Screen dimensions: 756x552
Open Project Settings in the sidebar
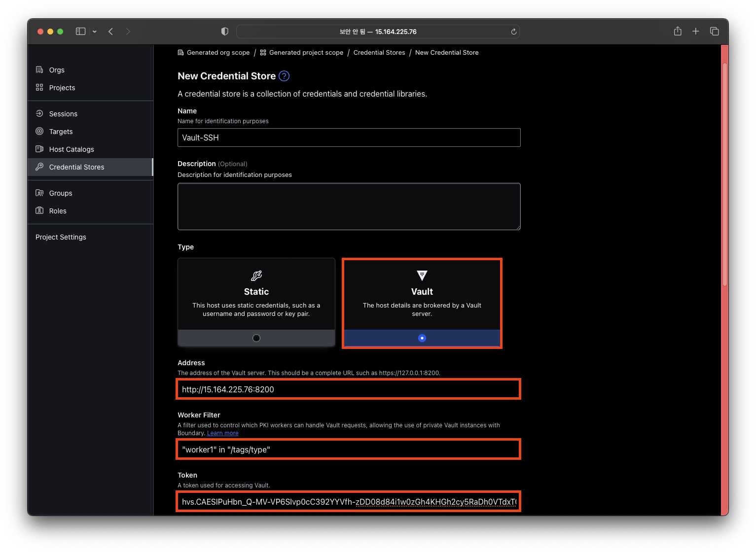click(90, 237)
